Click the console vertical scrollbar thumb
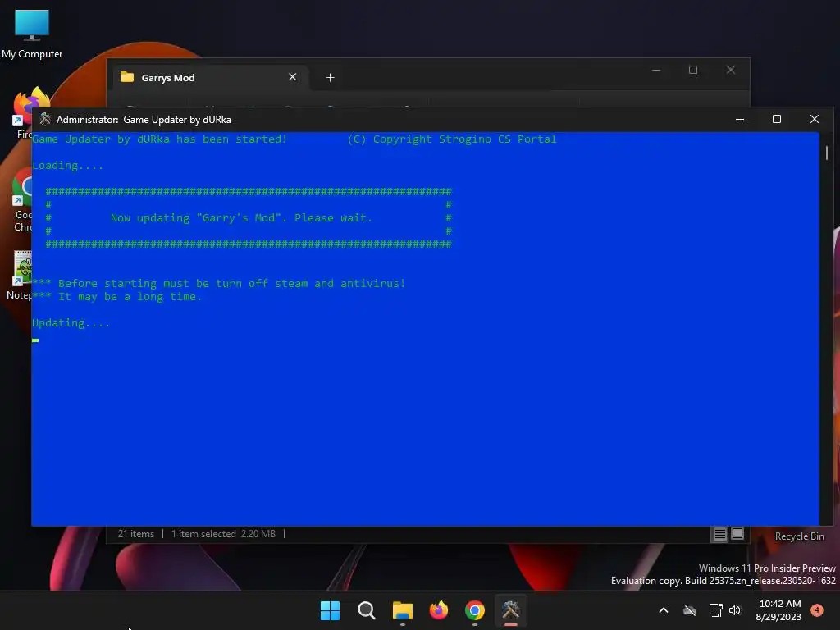 point(827,153)
